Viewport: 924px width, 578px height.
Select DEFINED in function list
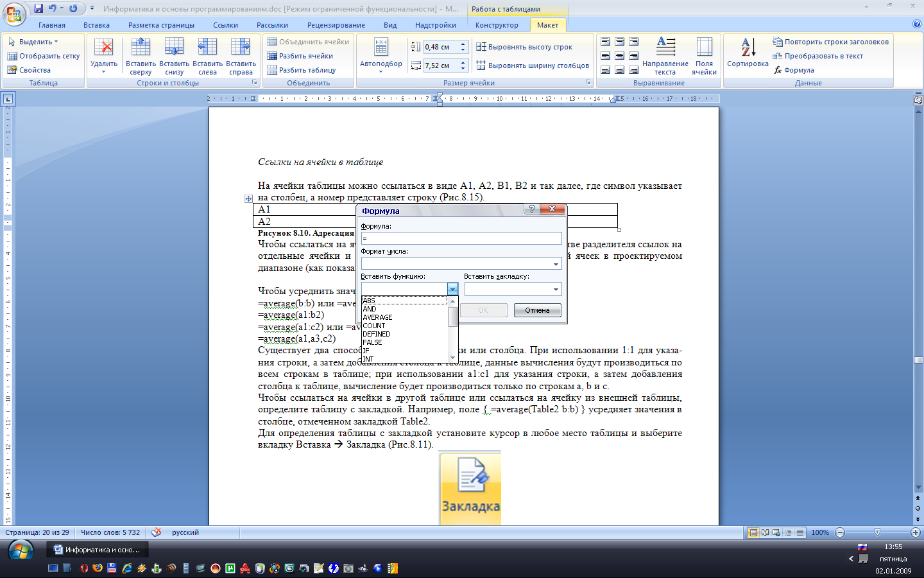[x=404, y=334]
